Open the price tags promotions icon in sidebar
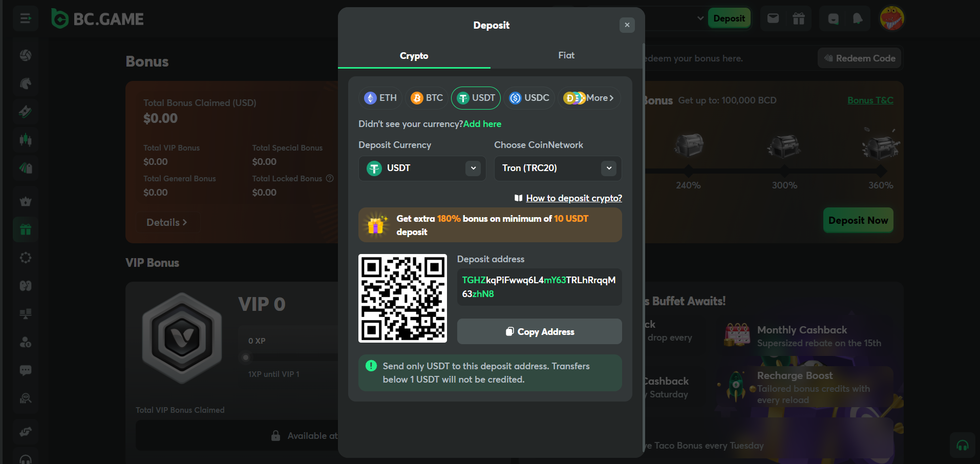 (x=26, y=168)
